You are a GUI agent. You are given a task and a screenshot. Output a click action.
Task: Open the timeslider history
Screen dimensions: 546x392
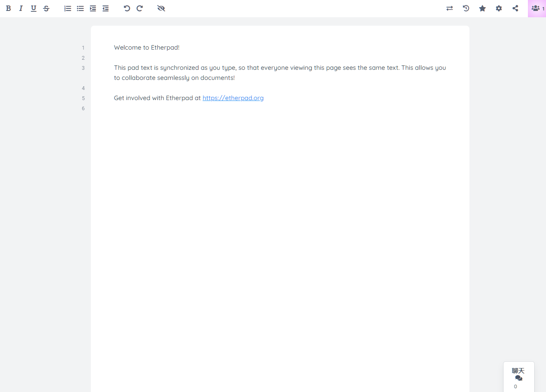(x=466, y=8)
